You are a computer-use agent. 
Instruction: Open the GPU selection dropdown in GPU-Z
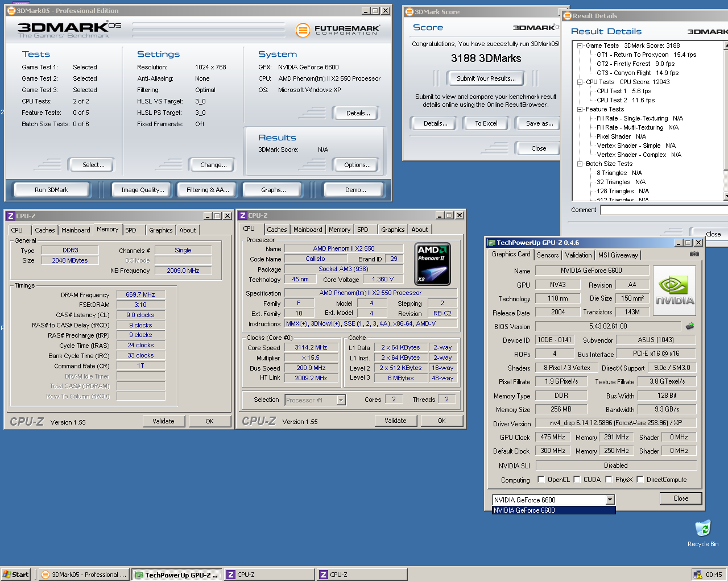tap(610, 500)
